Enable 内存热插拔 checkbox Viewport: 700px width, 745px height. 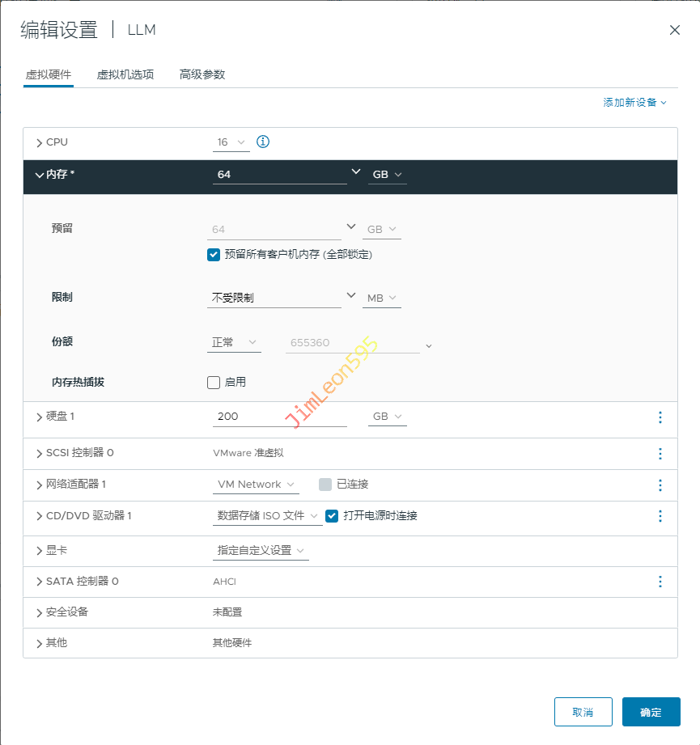point(214,383)
